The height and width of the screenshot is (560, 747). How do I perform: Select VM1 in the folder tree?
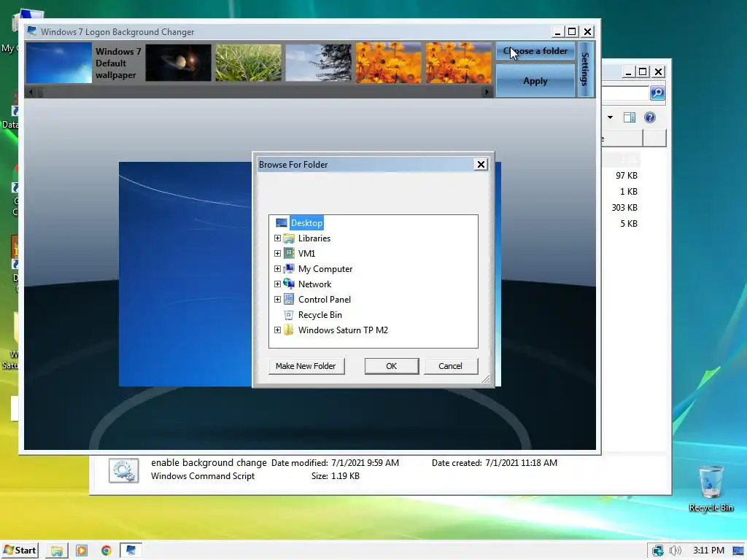[x=307, y=253]
